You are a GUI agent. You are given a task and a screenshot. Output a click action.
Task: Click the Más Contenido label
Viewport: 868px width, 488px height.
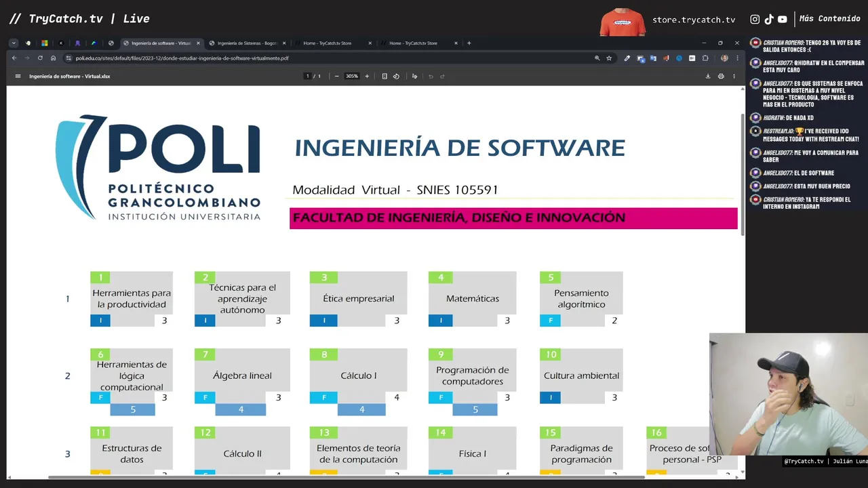(829, 19)
